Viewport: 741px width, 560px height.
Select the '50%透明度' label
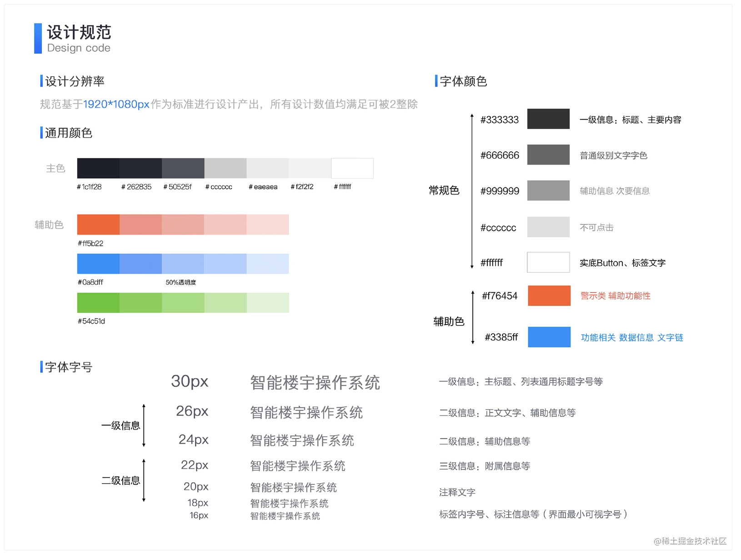[x=181, y=282]
